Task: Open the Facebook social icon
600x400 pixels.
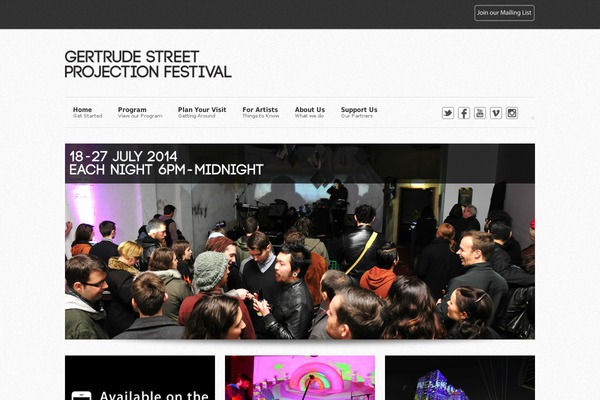Action: point(464,113)
